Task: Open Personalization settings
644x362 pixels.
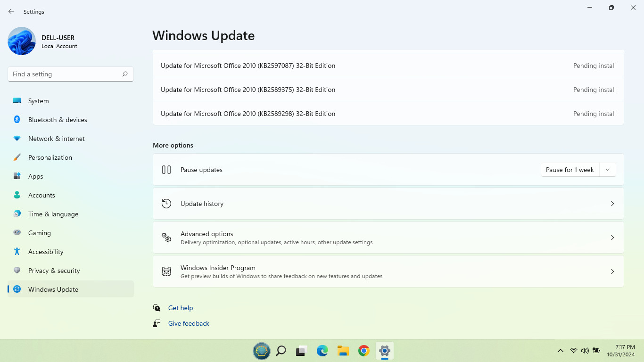Action: [x=71, y=157]
